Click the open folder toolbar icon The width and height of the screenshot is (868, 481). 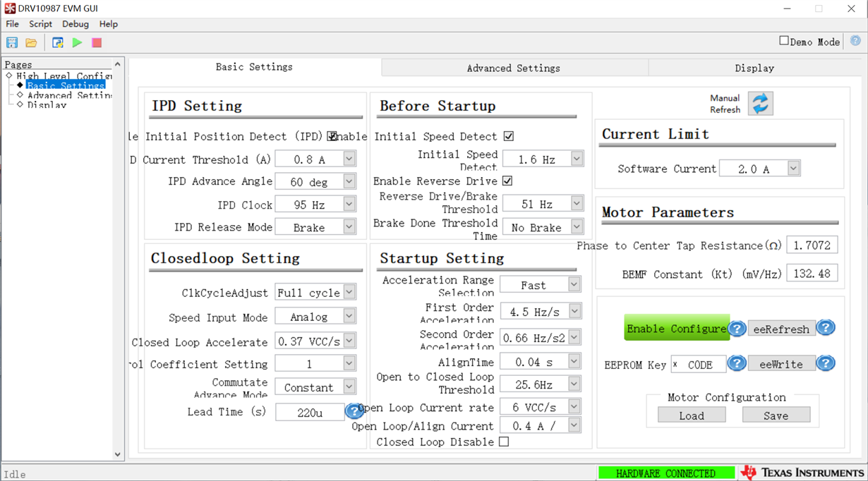coord(31,43)
